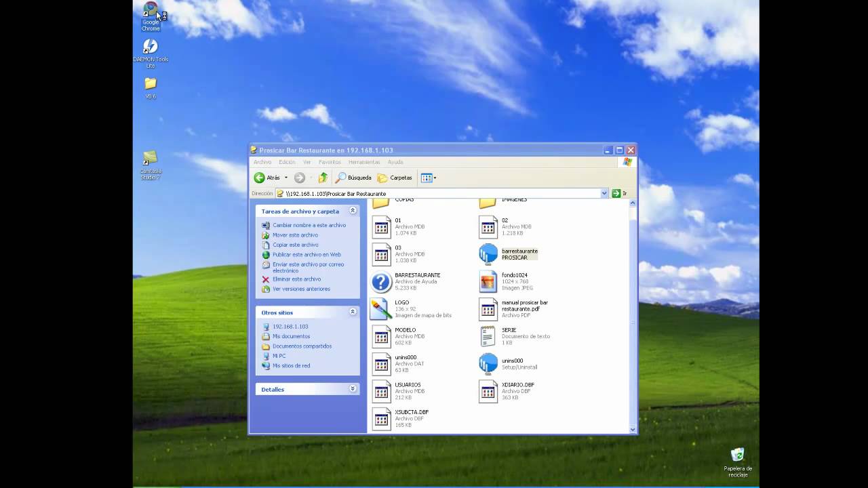Open the Ver menu
Screen dimensions: 868x488
tap(307, 162)
